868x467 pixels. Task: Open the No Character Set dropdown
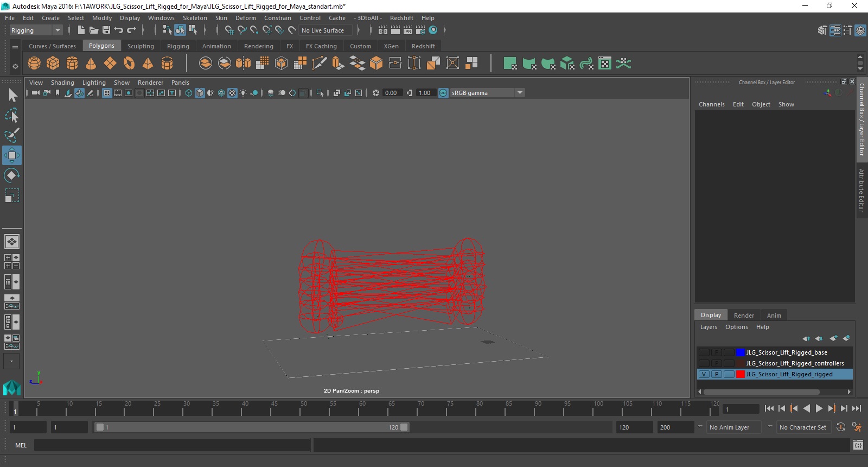pos(803,427)
